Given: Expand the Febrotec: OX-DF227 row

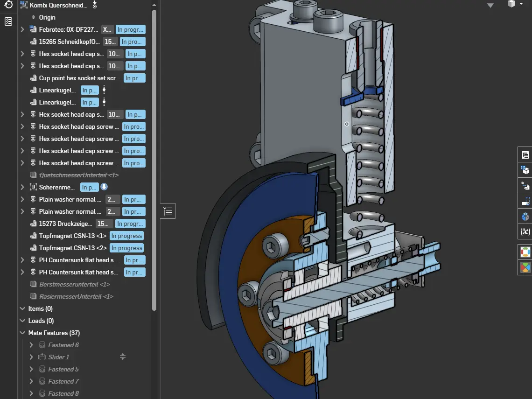Looking at the screenshot, I should pyautogui.click(x=22, y=29).
